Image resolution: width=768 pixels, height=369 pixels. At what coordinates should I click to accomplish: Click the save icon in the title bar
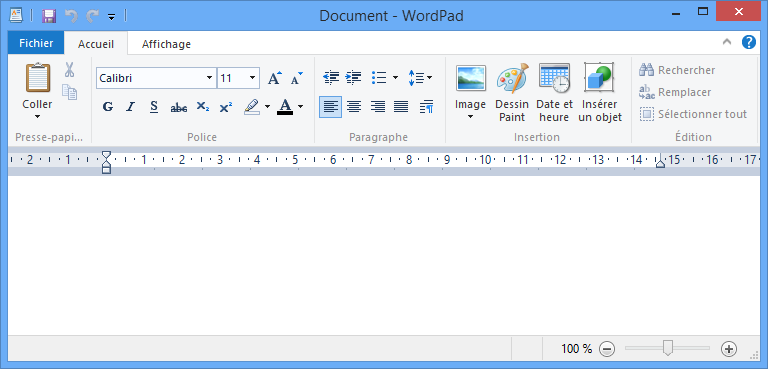[x=48, y=16]
